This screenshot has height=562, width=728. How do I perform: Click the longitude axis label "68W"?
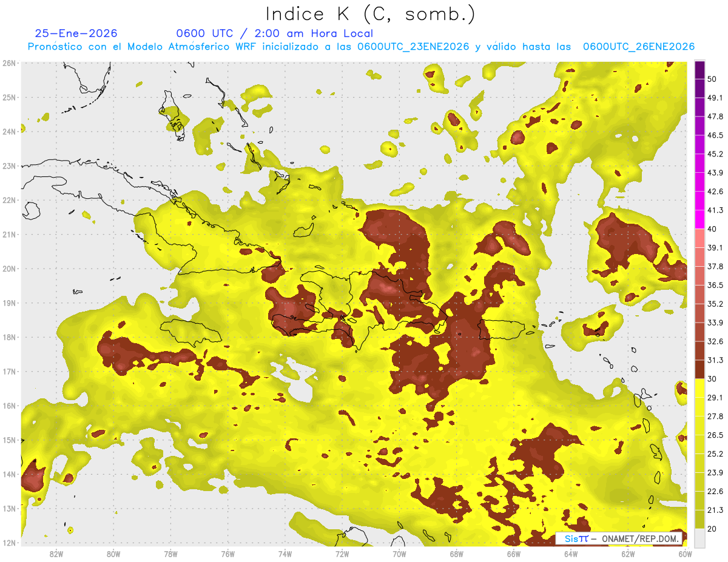coord(457,554)
